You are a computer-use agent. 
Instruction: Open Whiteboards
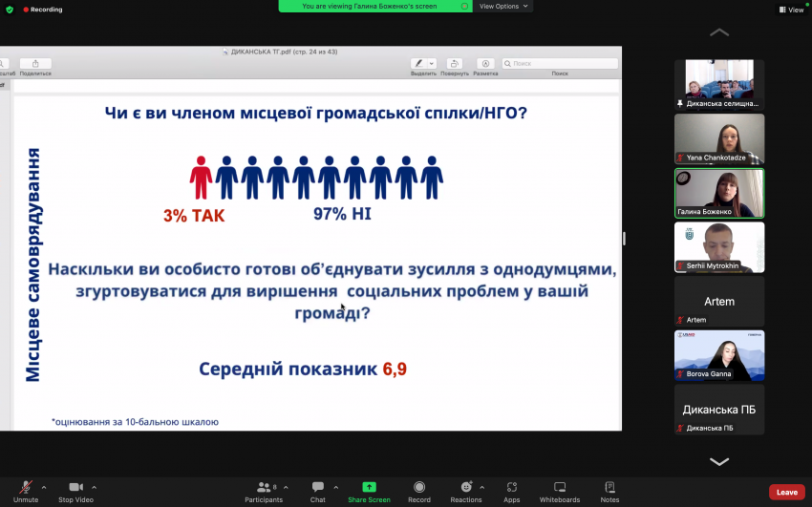pyautogui.click(x=559, y=492)
